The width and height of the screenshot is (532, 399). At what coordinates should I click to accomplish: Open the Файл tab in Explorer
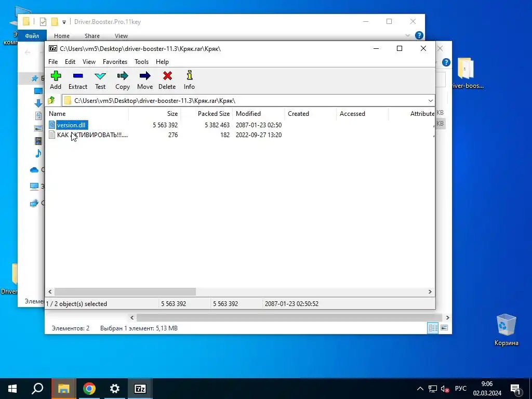32,36
